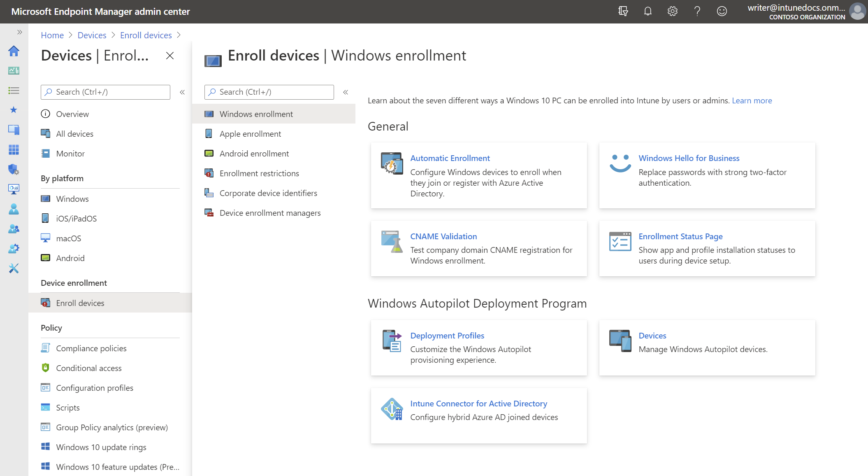Open Automatic Enrollment link
The width and height of the screenshot is (868, 476).
click(450, 158)
